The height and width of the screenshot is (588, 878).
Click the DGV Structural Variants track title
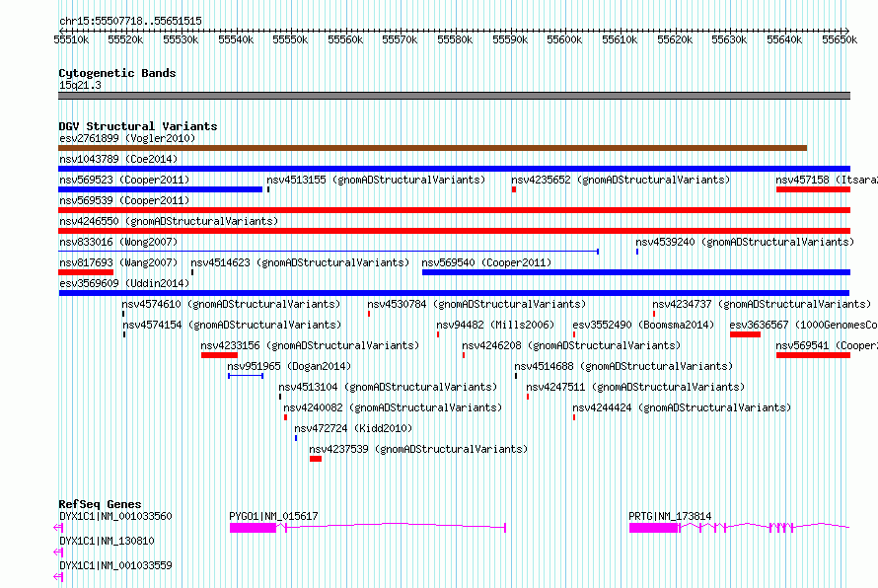(x=138, y=126)
